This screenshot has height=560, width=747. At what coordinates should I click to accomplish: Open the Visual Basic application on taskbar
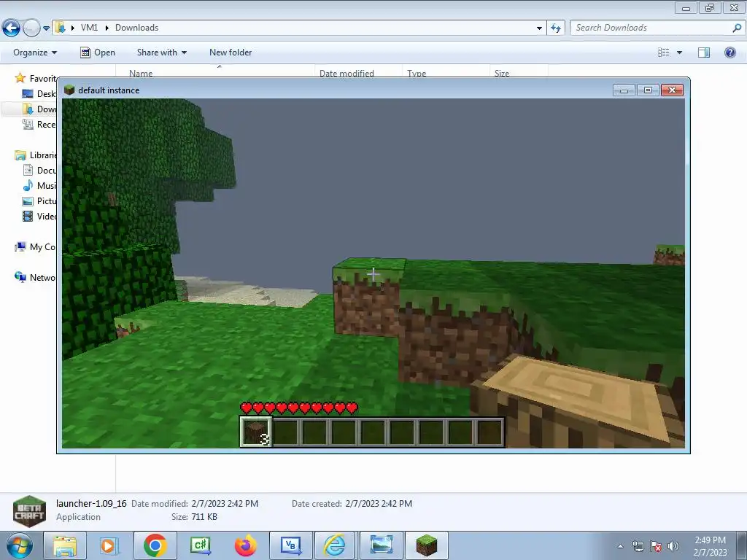[x=290, y=545]
